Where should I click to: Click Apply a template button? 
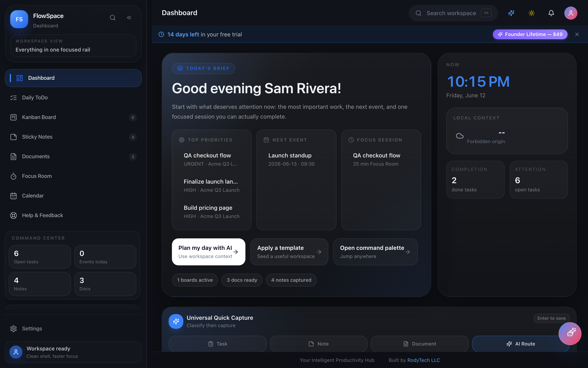pos(289,252)
